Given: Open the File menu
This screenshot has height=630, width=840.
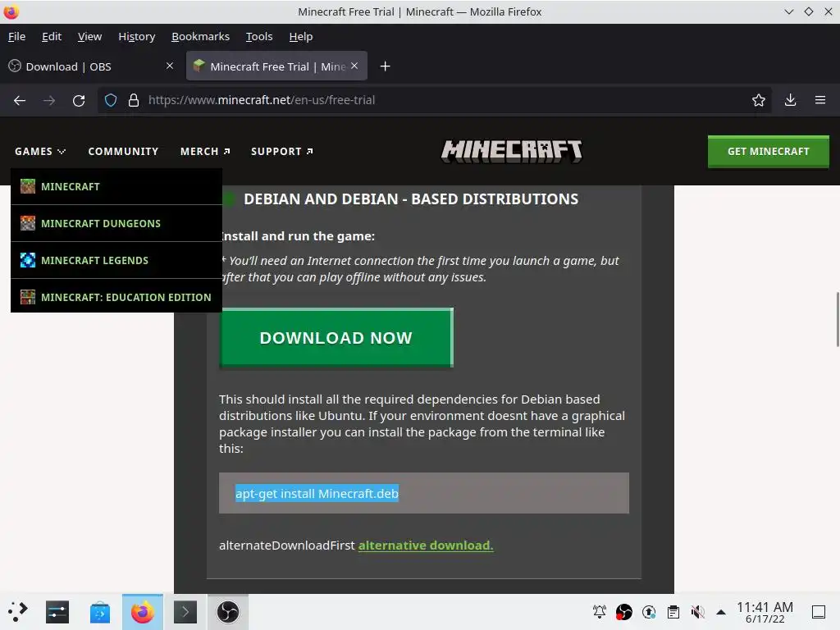Looking at the screenshot, I should 16,36.
